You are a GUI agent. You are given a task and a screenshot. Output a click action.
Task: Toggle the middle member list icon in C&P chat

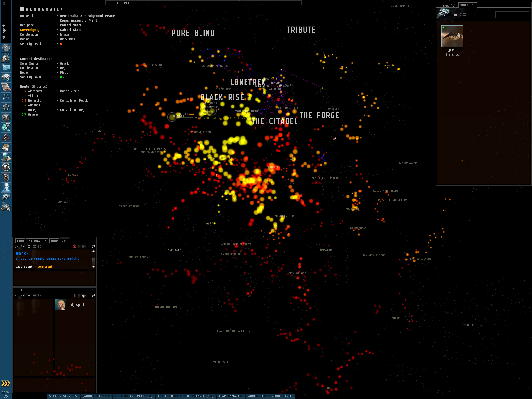click(79, 246)
